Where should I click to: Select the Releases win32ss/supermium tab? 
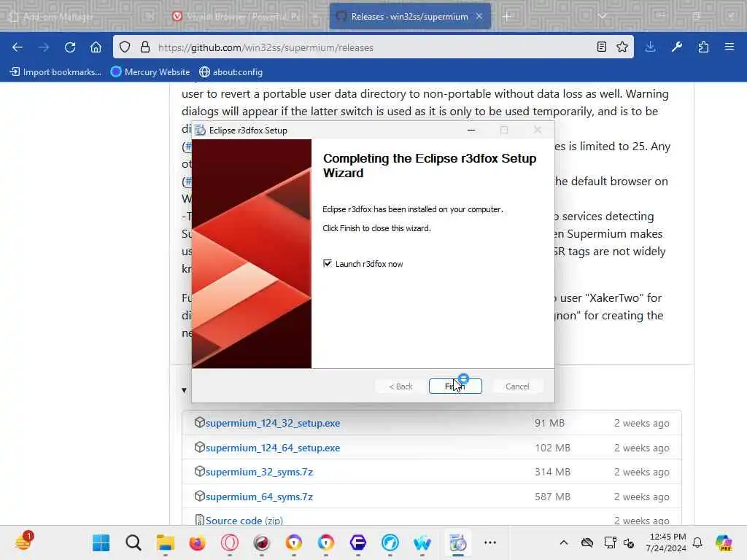click(410, 17)
